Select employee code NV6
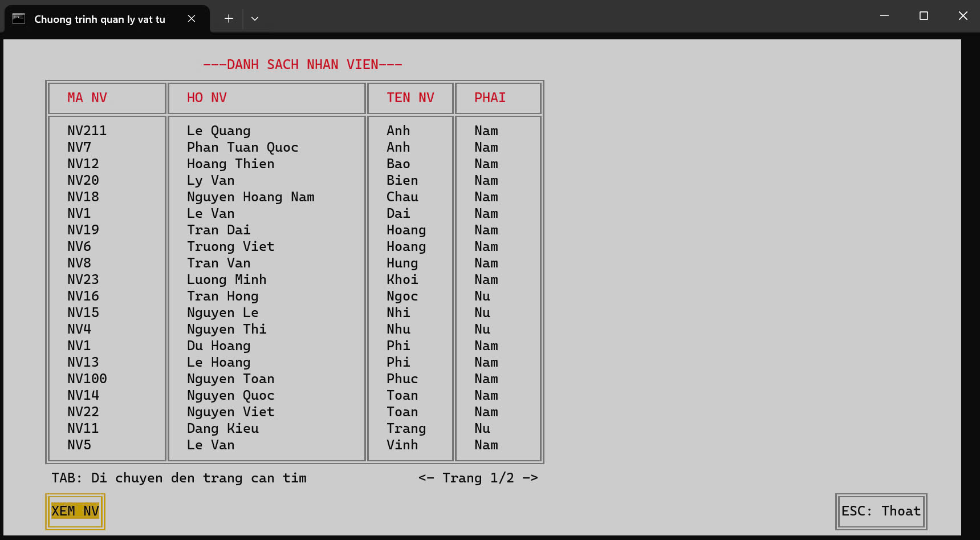The height and width of the screenshot is (540, 980). click(79, 247)
